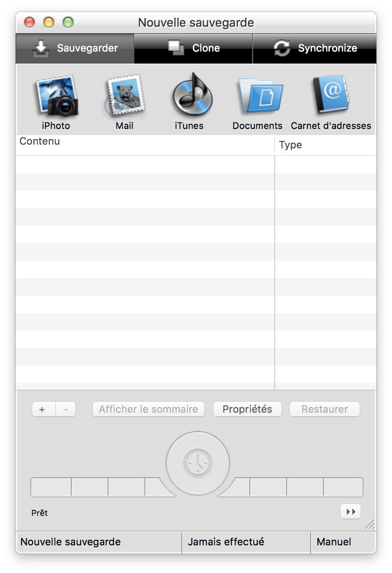Click the Propriétés button
This screenshot has width=392, height=573.
click(x=247, y=409)
